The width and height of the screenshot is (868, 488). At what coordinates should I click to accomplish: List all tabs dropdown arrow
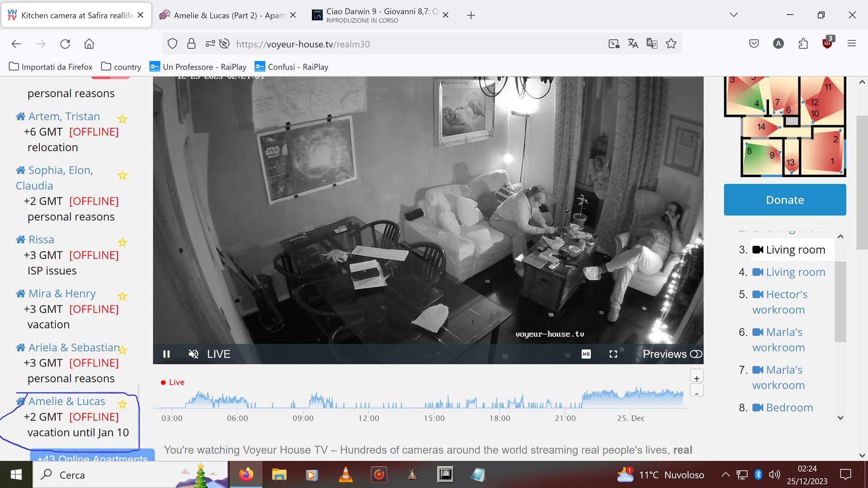click(733, 15)
